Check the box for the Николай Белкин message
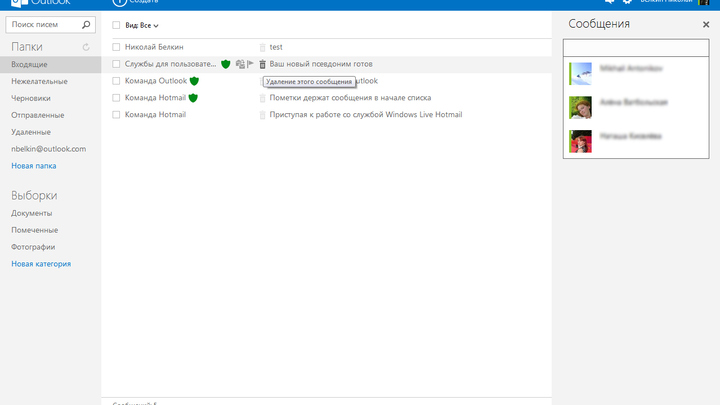 pos(116,47)
